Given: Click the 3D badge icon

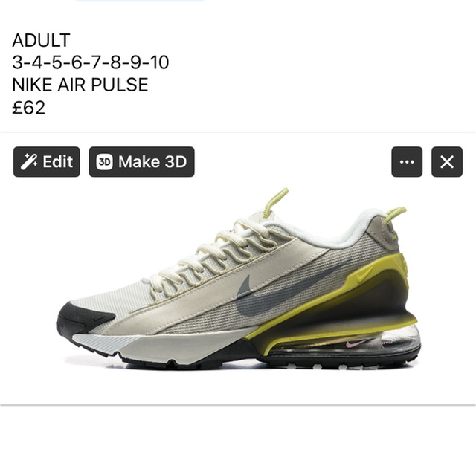Looking at the screenshot, I should coord(105,162).
